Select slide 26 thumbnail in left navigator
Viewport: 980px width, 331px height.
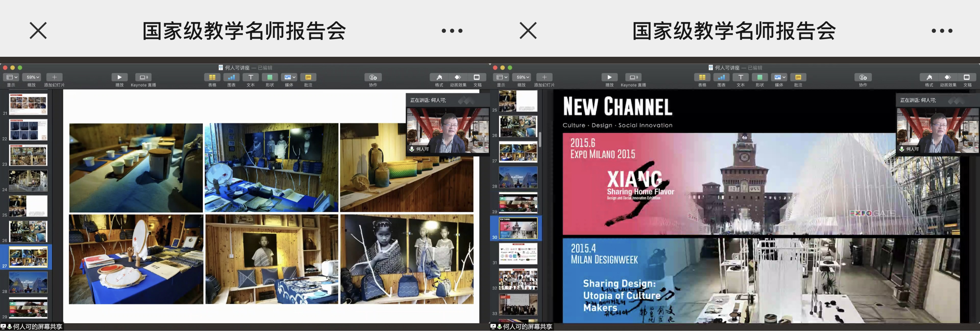[x=28, y=231]
